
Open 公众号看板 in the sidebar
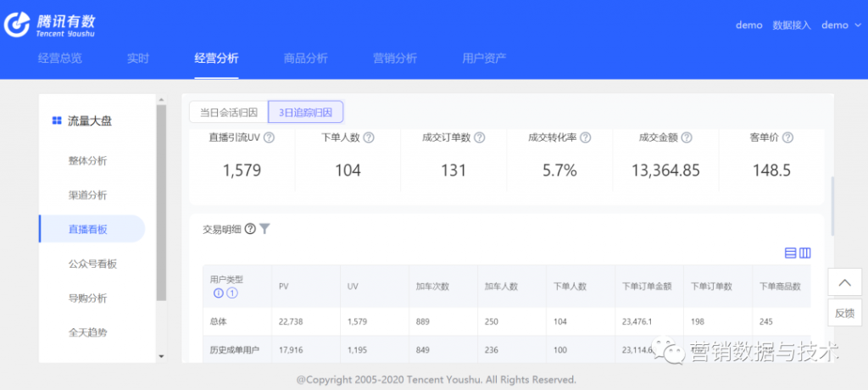(x=92, y=264)
